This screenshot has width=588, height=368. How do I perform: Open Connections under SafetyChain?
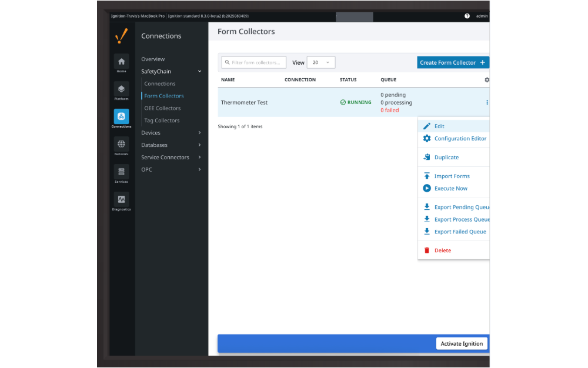[x=160, y=83]
